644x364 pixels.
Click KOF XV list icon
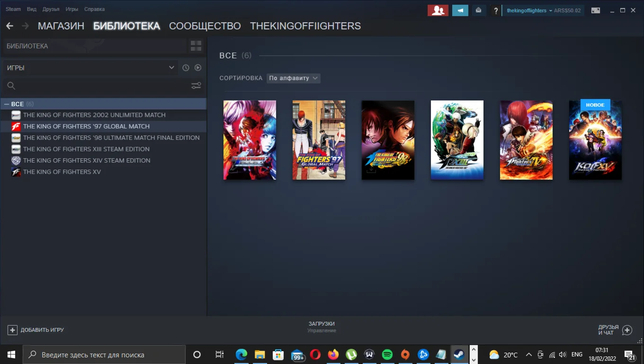click(16, 172)
